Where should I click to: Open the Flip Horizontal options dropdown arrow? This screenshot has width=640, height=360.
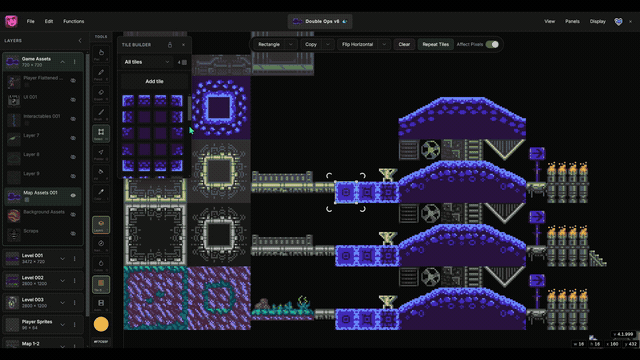click(384, 44)
